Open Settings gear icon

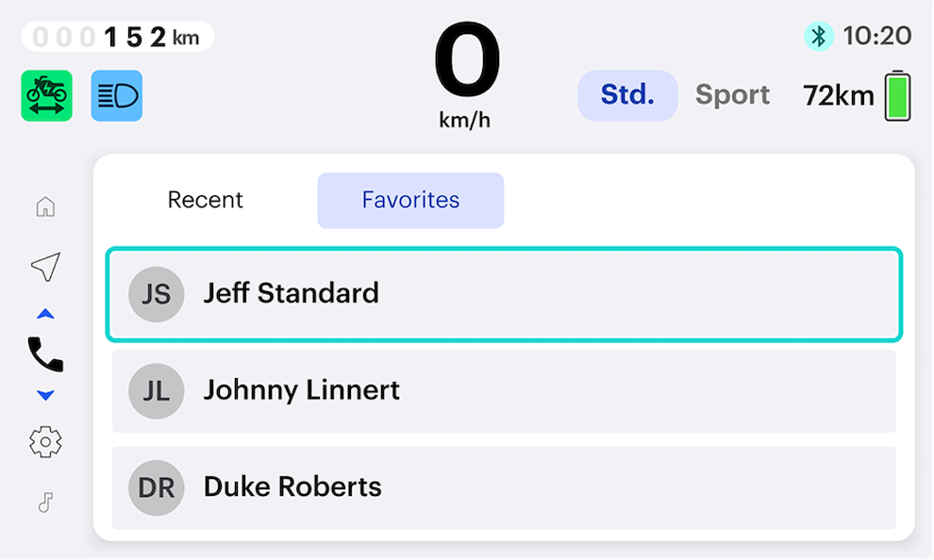[45, 442]
